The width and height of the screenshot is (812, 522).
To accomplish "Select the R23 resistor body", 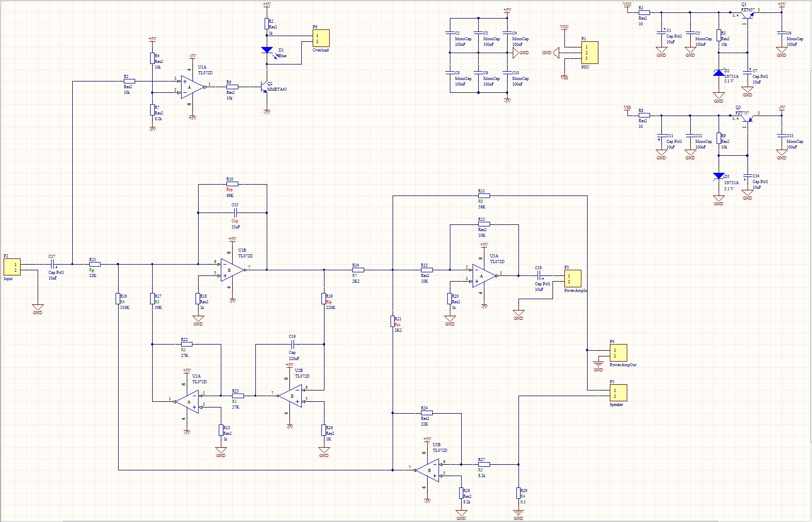I will coord(238,396).
